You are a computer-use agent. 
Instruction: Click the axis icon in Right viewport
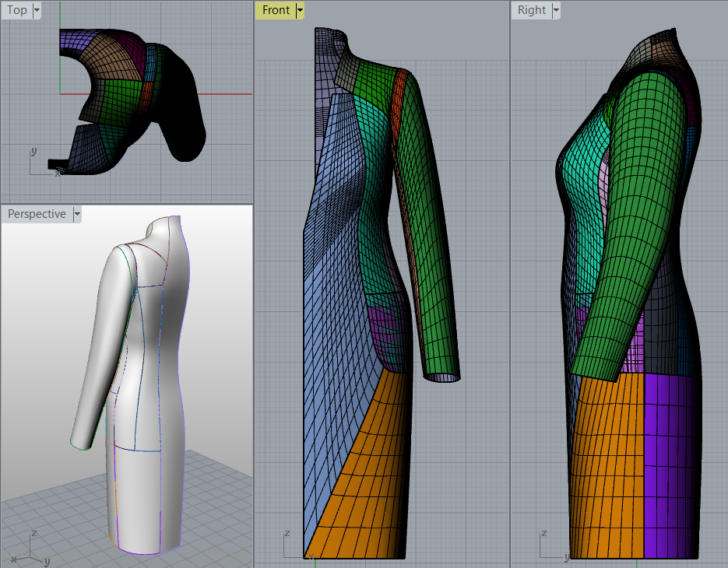coord(548,545)
